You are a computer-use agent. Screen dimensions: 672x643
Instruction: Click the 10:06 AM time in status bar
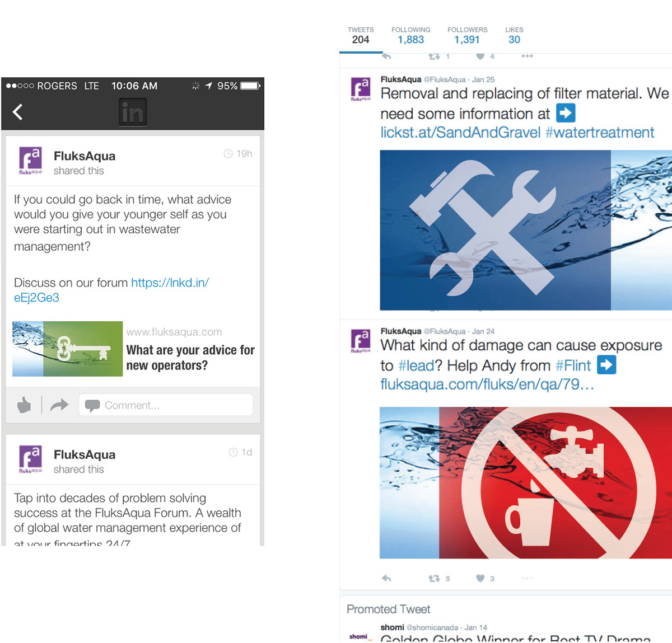tap(134, 86)
